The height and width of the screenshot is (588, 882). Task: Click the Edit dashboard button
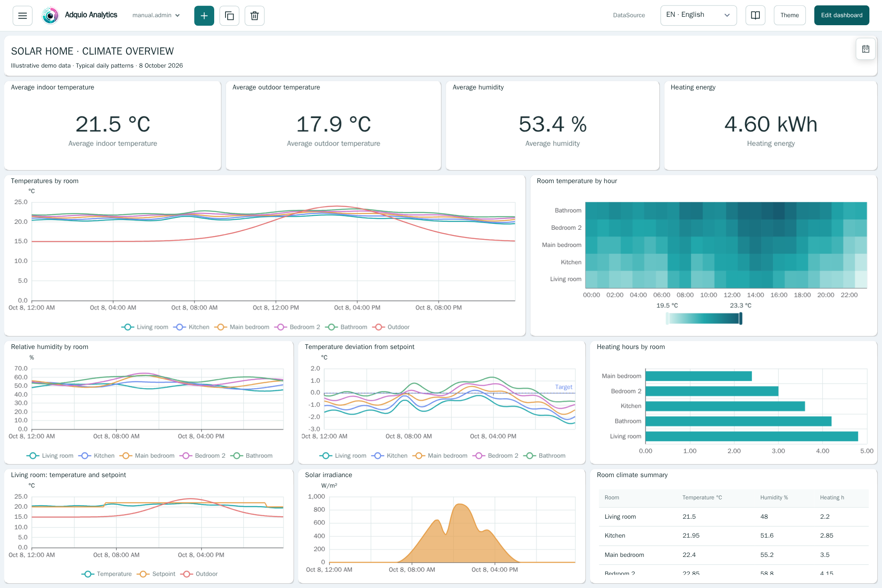click(842, 15)
